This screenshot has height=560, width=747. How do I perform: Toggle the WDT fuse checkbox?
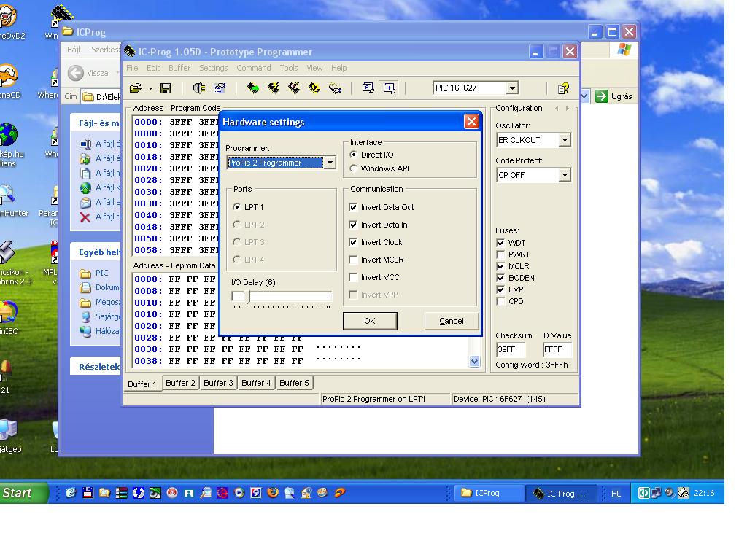click(500, 243)
